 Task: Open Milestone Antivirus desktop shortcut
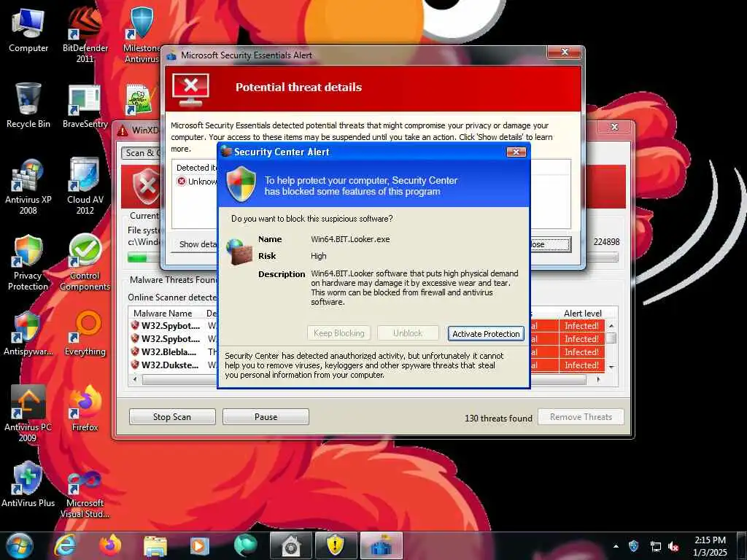pos(142,34)
